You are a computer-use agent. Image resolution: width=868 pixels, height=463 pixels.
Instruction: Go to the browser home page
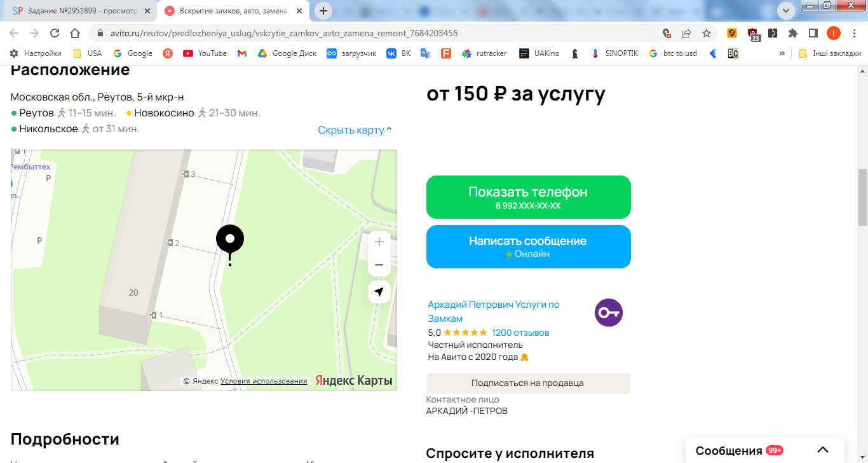(75, 33)
